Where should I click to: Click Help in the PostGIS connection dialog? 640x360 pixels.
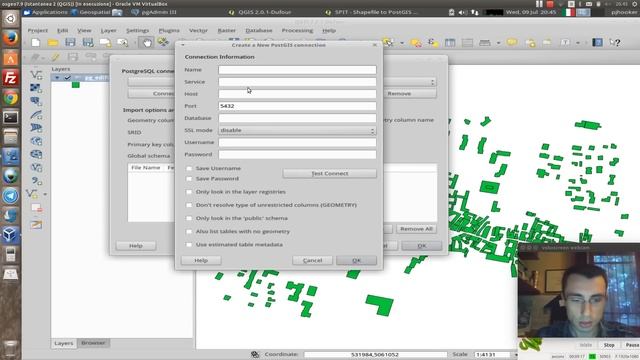tap(201, 260)
